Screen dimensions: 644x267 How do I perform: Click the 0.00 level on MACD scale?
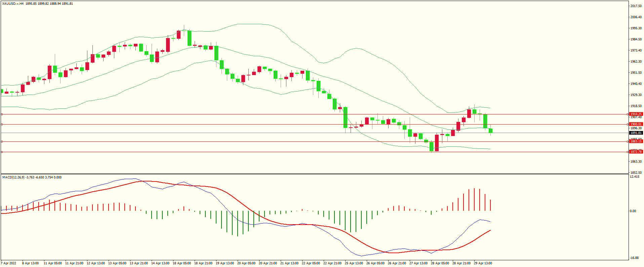tap(633, 211)
